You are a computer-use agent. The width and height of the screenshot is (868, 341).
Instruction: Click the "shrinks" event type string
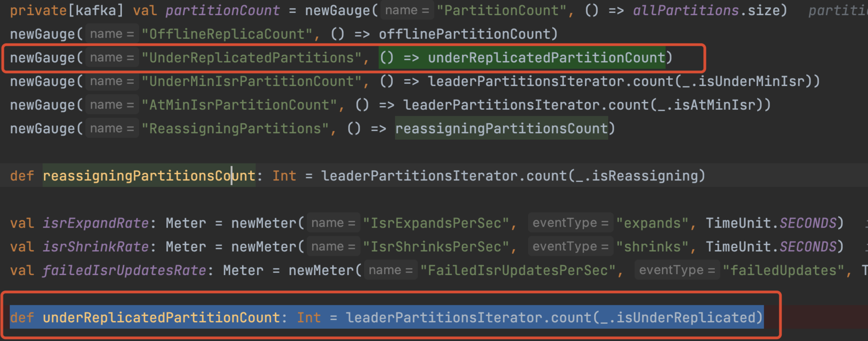click(652, 247)
